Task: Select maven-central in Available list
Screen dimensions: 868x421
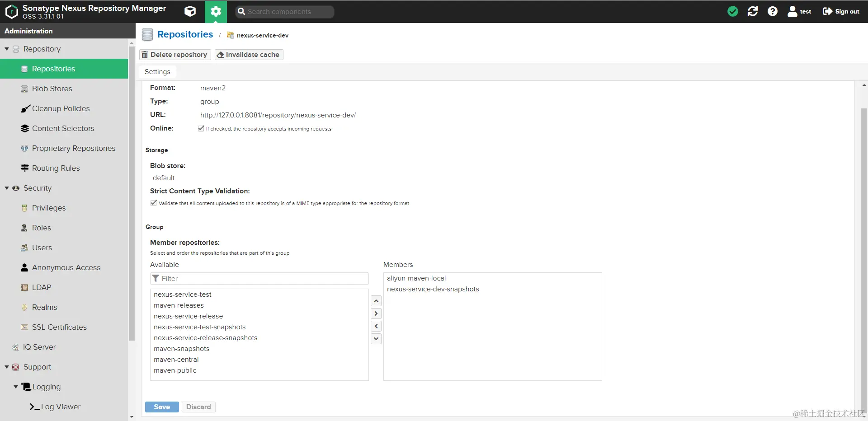Action: 259,360
